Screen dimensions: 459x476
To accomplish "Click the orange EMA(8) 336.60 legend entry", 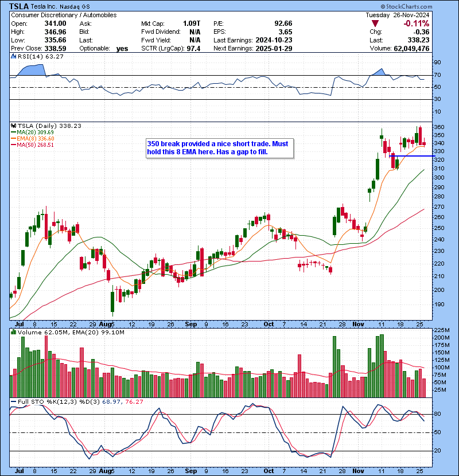I will point(33,138).
